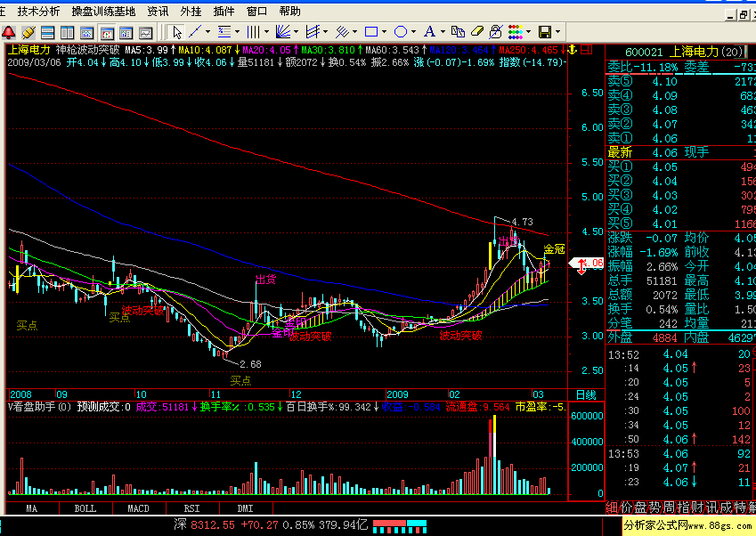The width and height of the screenshot is (756, 536).
Task: Expand the pitchfork tool dropdown arrow
Action: (325, 32)
